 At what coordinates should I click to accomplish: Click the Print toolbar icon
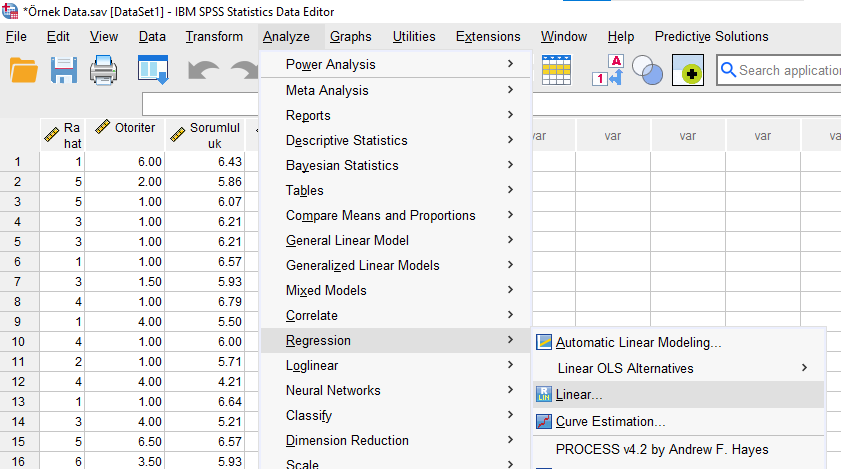pos(106,71)
